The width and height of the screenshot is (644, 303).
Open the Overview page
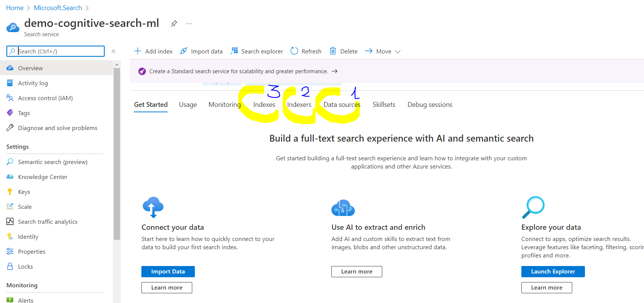tap(56, 68)
